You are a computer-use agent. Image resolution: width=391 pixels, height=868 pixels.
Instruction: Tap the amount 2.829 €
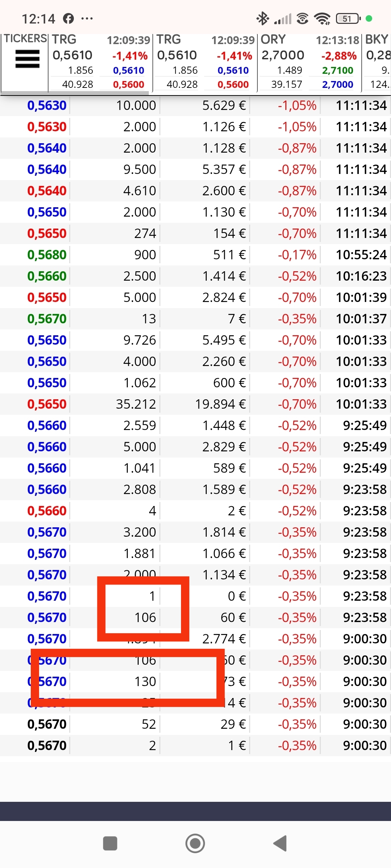[x=224, y=447]
